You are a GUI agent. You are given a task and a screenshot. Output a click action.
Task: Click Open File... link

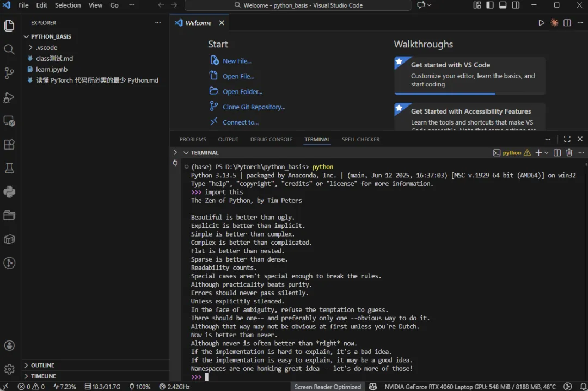[x=238, y=76]
